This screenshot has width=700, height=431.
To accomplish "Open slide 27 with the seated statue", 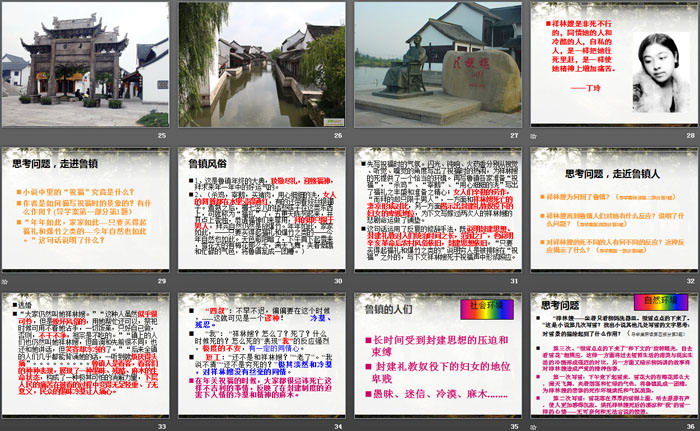I will click(x=437, y=62).
